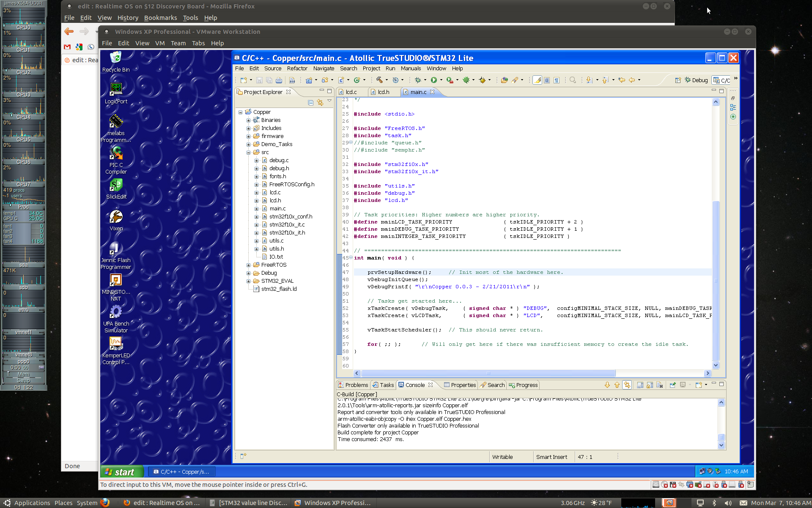Click the Save icon in the TrueSTUDIO toolbar
812x508 pixels.
tap(260, 80)
